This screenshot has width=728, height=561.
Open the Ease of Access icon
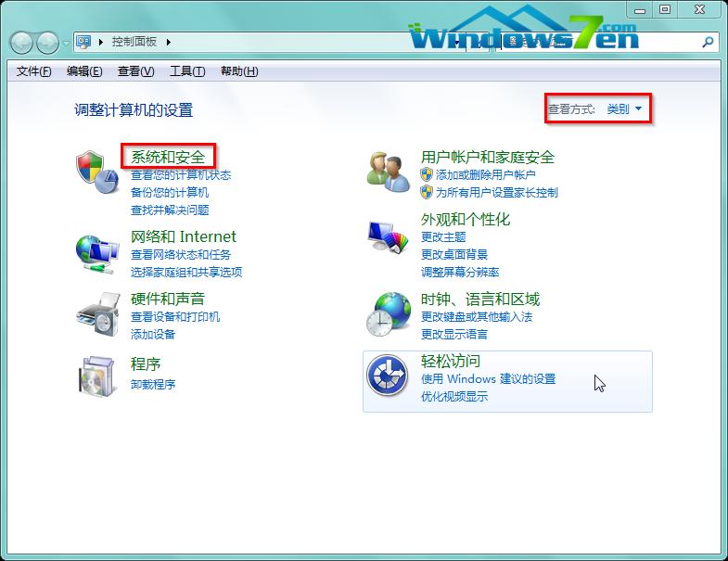pos(388,376)
